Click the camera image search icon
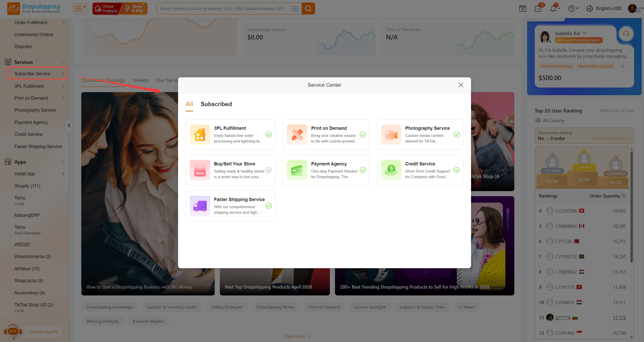 coord(295,9)
